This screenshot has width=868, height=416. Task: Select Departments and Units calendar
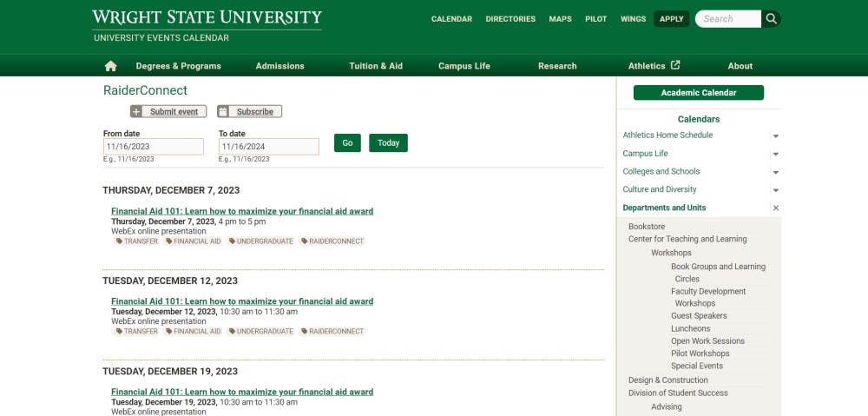664,208
